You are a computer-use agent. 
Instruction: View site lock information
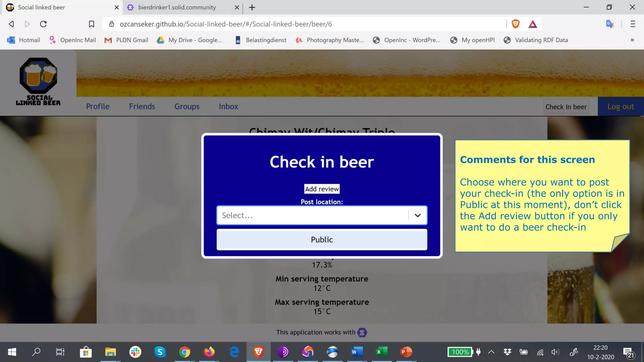[x=112, y=24]
